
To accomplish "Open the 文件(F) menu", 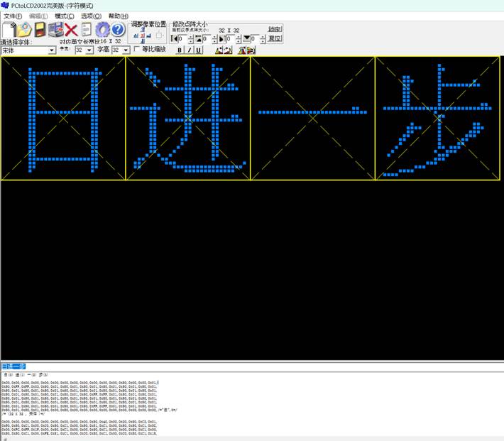I will coord(13,16).
